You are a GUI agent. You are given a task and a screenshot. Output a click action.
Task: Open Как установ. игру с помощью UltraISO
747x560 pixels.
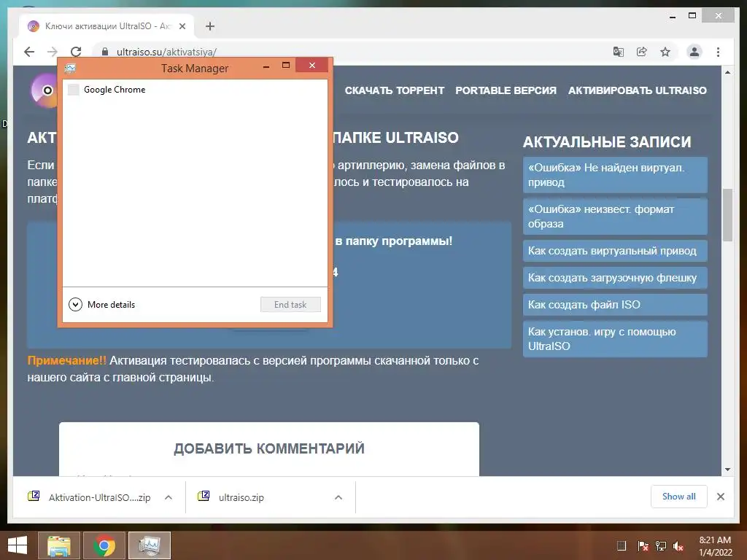615,338
